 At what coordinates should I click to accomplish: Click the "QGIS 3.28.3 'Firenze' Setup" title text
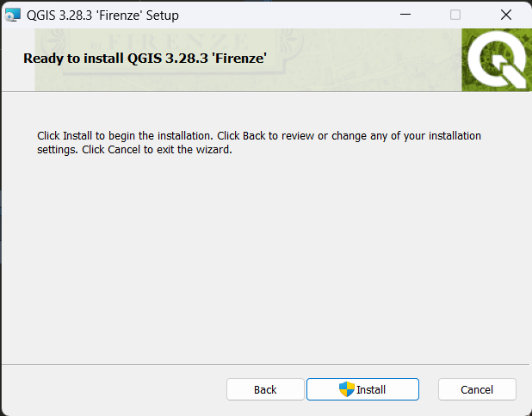pyautogui.click(x=102, y=16)
